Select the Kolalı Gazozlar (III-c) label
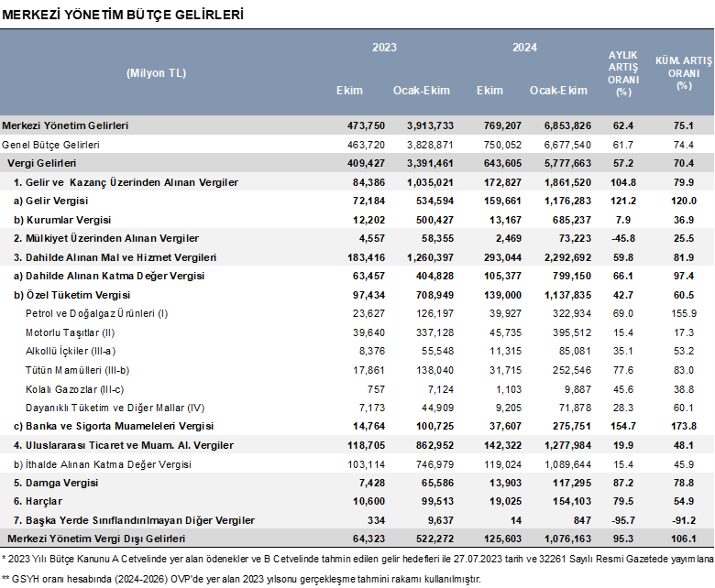The height and width of the screenshot is (588, 715). click(75, 389)
